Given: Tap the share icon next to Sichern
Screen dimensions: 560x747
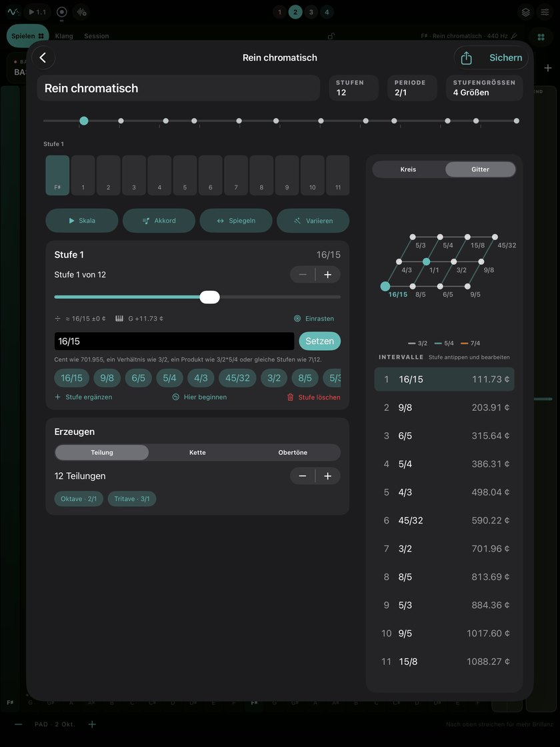Looking at the screenshot, I should 466,57.
